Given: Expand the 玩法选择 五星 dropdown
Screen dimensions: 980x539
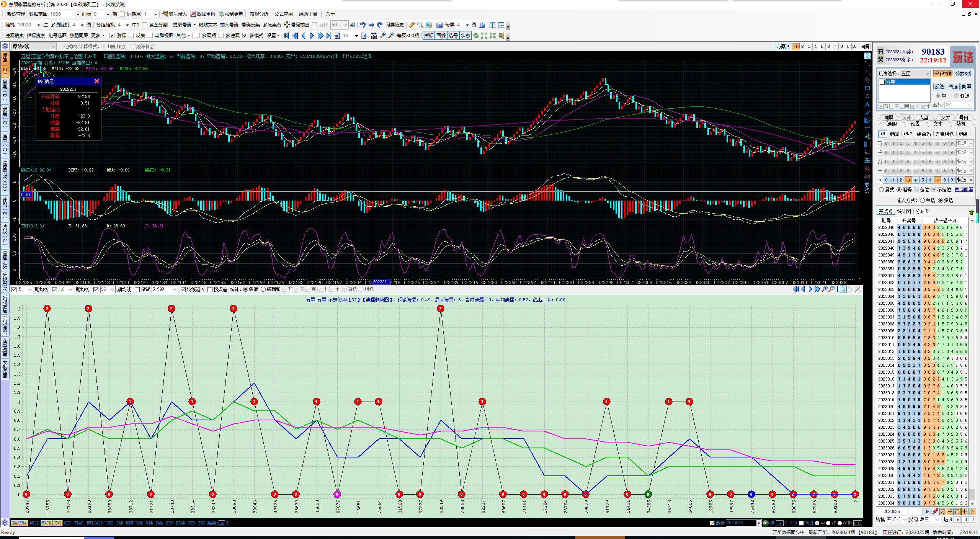Looking at the screenshot, I should pyautogui.click(x=927, y=73).
